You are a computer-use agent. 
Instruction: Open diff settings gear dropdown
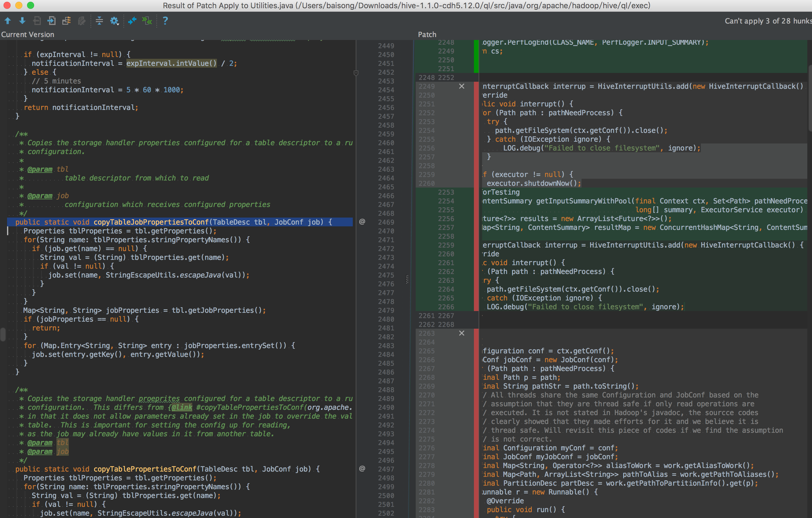[x=114, y=21]
